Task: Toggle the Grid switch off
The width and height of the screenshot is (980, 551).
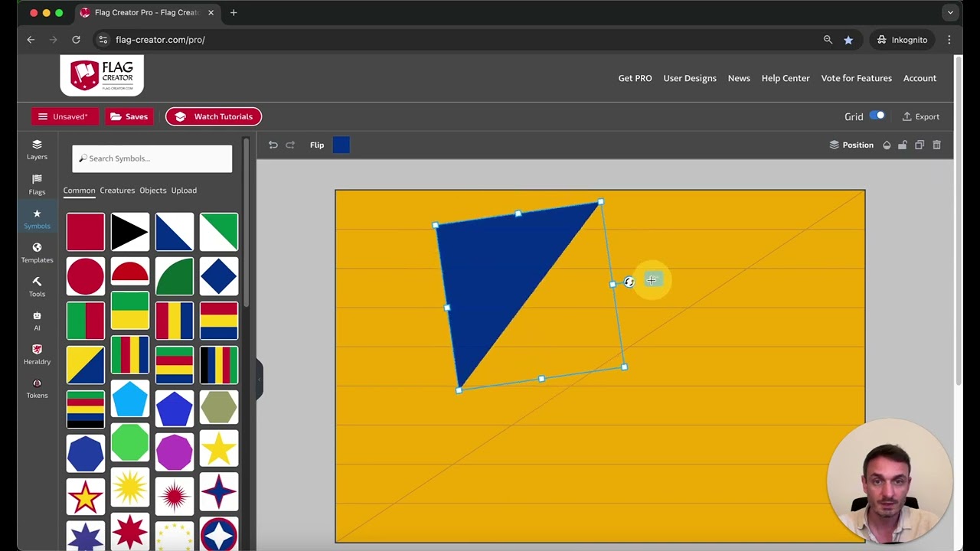Action: tap(877, 116)
